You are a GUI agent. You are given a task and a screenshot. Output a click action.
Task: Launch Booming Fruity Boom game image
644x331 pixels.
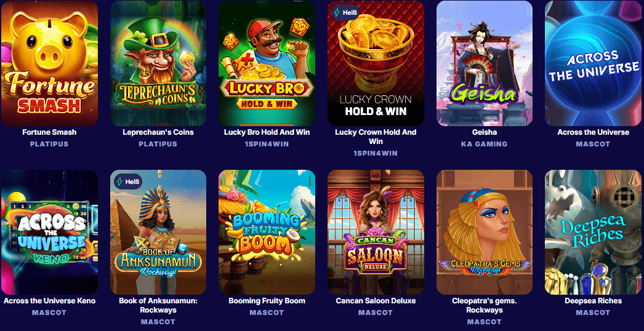tap(267, 232)
